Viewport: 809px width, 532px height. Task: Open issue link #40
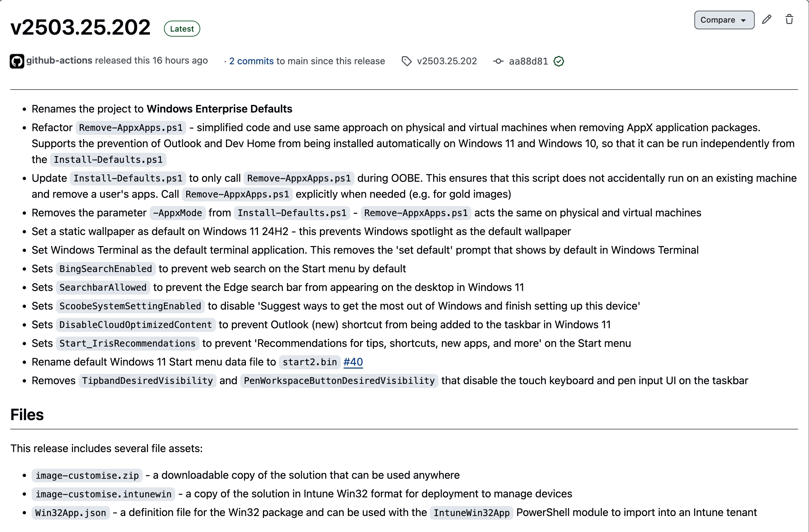tap(353, 362)
